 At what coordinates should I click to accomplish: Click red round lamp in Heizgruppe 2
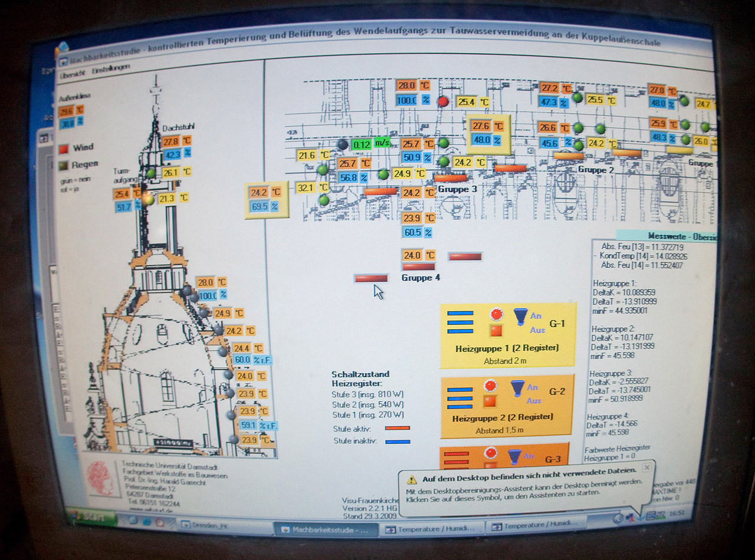coord(490,386)
